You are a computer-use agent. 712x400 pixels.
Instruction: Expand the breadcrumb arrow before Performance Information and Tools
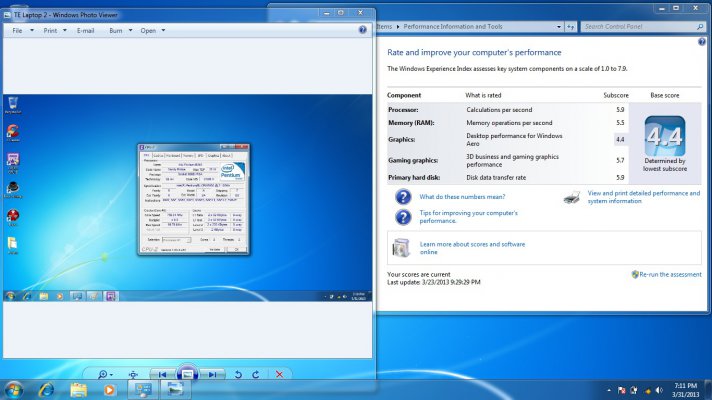[x=398, y=27]
